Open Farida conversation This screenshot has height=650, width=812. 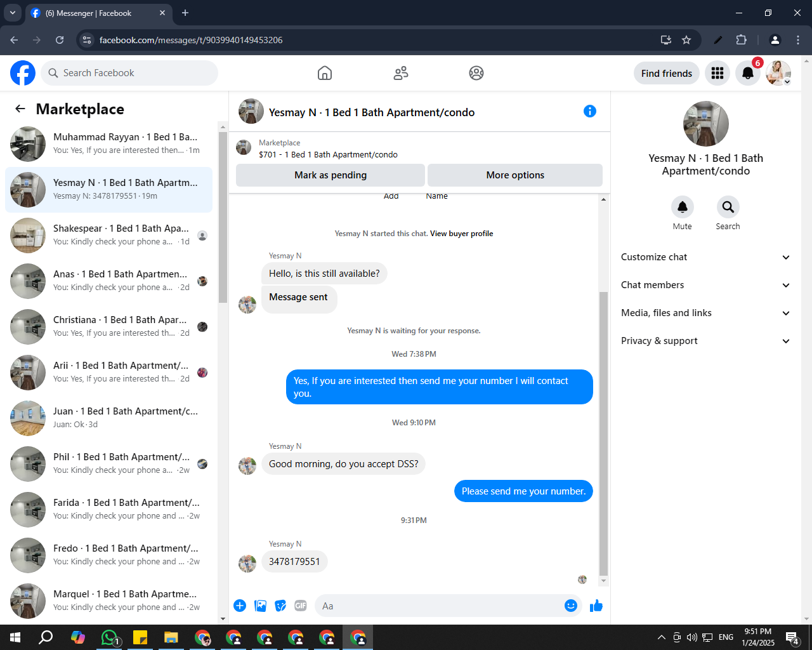[108, 510]
